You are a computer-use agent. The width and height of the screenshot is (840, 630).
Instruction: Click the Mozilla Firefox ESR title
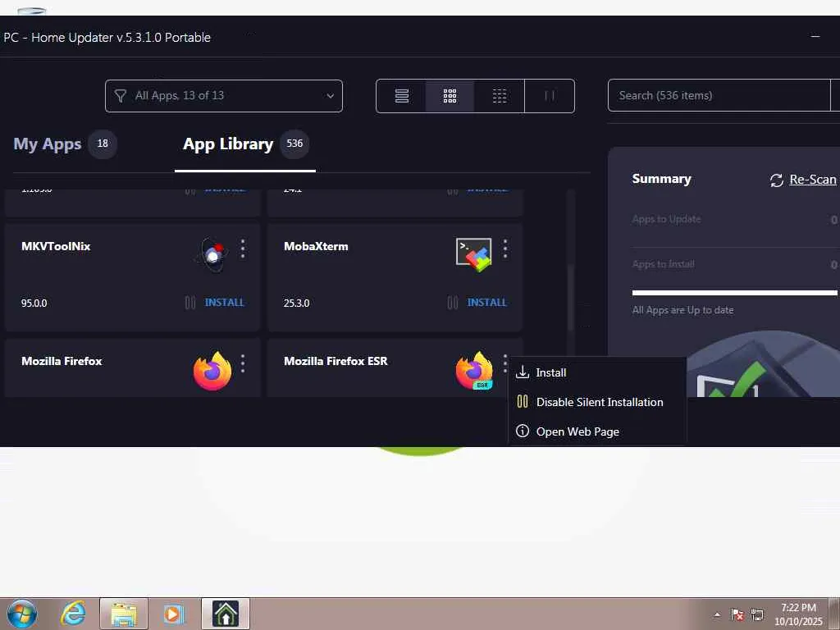coord(336,361)
